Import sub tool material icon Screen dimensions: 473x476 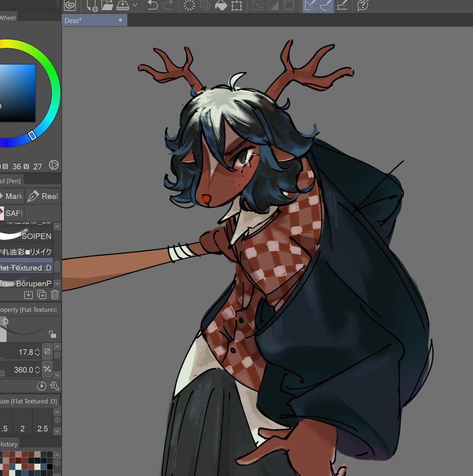(29, 294)
